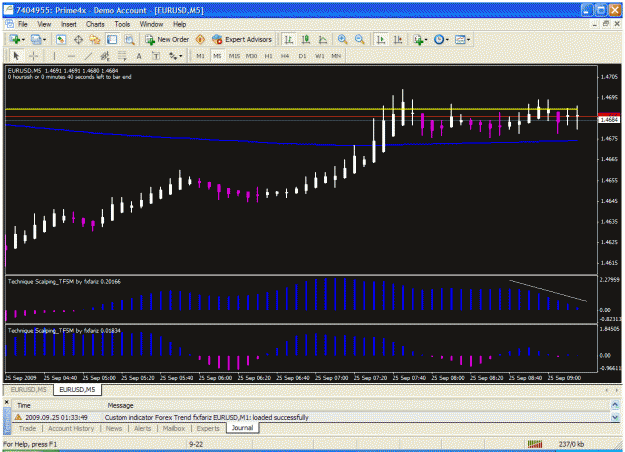Click the Expert Advisors button
Viewport: 625px width, 452px height.
tap(242, 39)
